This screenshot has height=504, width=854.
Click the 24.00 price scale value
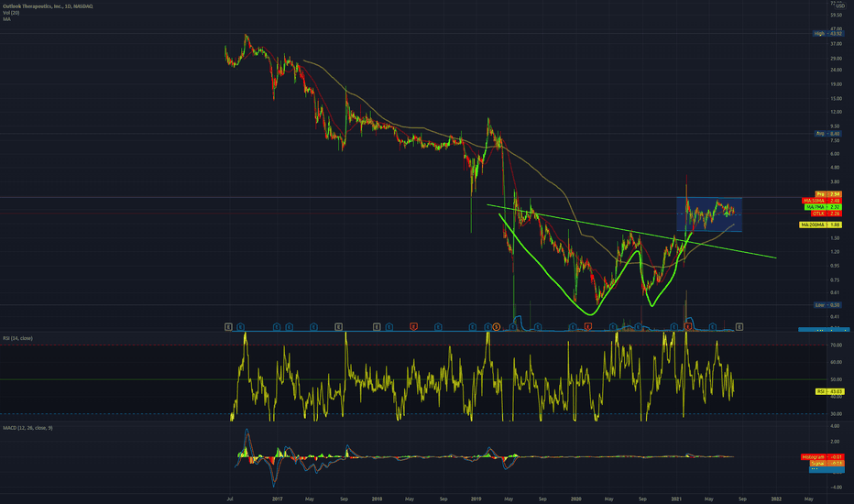point(836,70)
